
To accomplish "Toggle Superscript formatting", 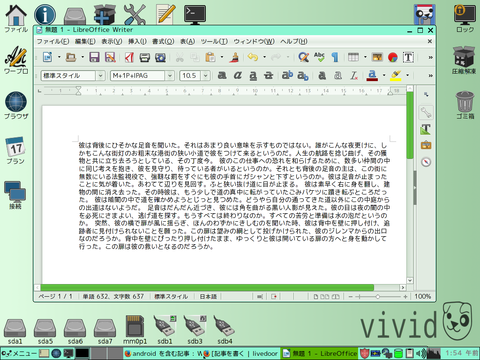I will [x=287, y=75].
